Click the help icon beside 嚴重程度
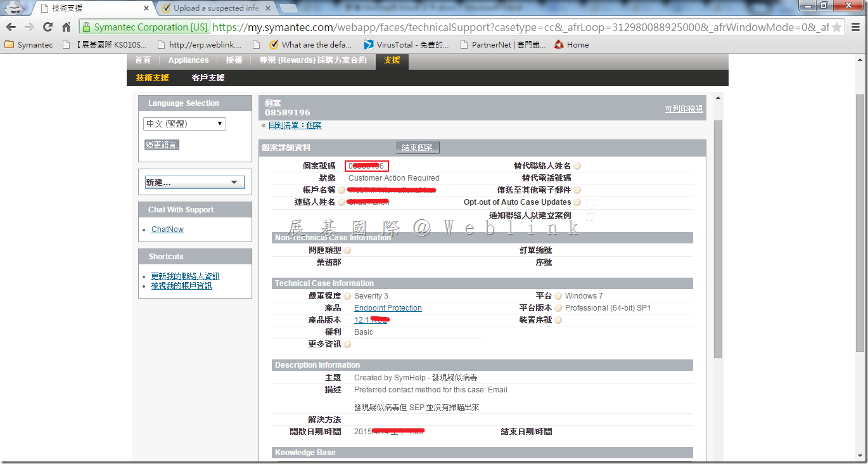The image size is (868, 464). tap(347, 296)
